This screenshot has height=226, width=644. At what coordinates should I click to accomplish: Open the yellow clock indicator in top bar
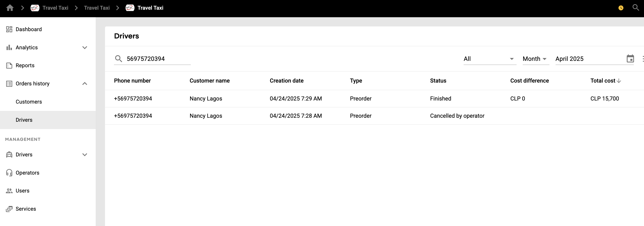(x=621, y=8)
